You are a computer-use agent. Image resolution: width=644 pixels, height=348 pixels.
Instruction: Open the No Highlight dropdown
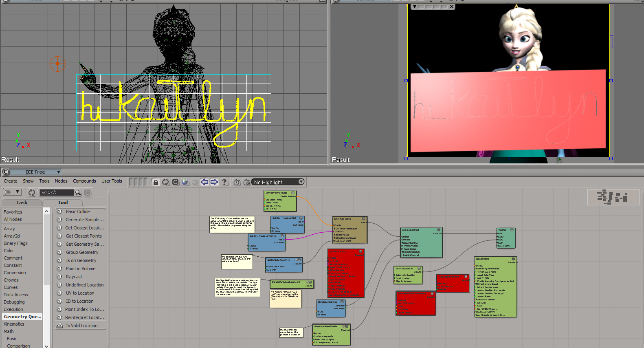pos(278,182)
